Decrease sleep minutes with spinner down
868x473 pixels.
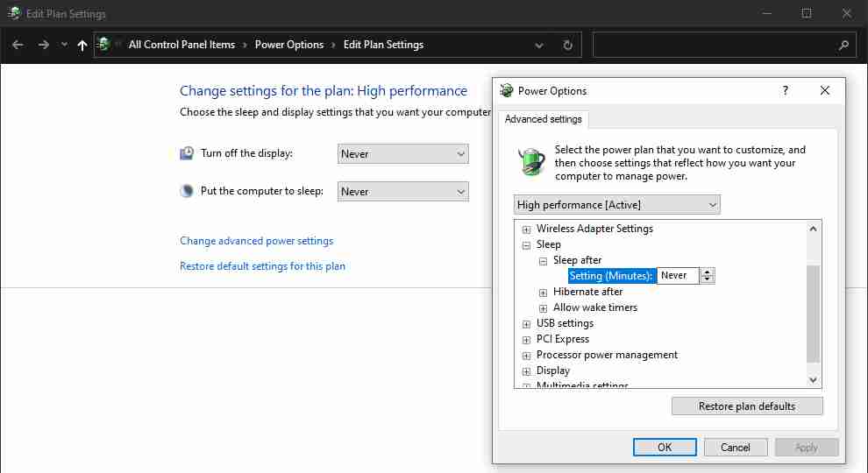(x=707, y=279)
